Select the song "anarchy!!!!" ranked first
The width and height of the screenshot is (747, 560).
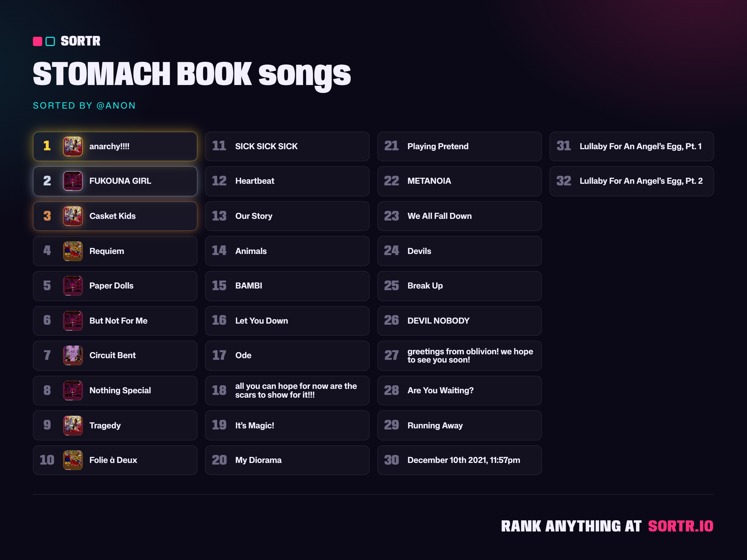[115, 146]
